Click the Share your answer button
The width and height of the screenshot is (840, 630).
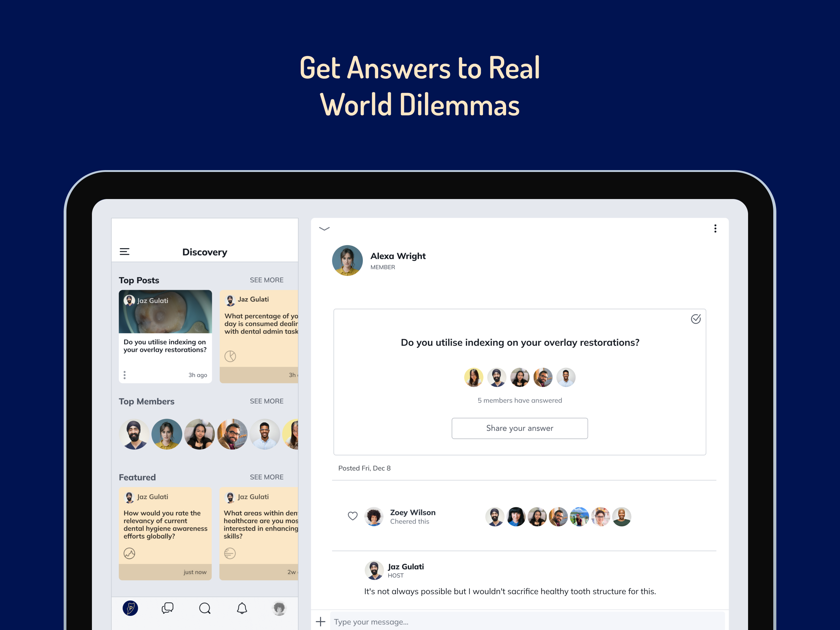[x=520, y=428]
